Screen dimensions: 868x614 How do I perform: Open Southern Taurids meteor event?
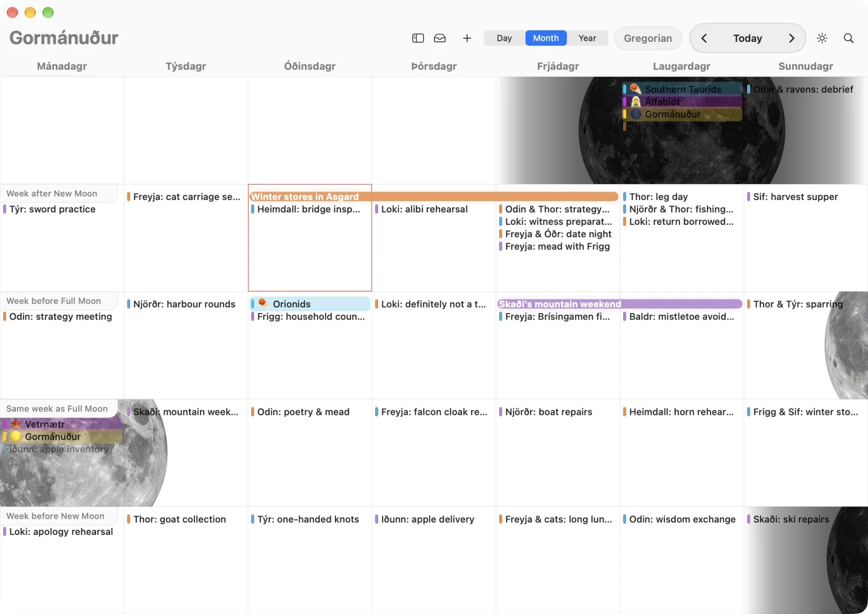683,89
